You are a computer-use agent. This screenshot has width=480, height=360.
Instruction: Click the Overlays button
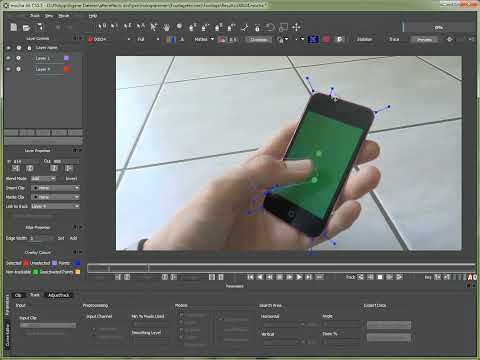click(x=259, y=40)
